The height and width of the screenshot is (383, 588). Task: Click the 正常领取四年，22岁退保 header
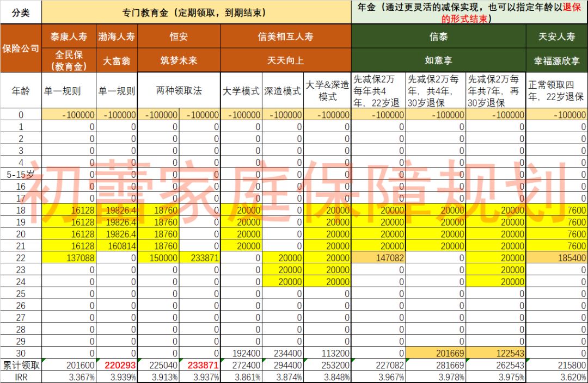coord(557,91)
